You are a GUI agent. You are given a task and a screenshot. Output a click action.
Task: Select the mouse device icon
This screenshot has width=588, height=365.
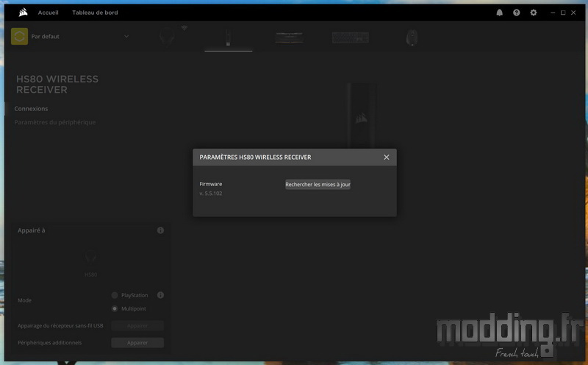coord(412,38)
